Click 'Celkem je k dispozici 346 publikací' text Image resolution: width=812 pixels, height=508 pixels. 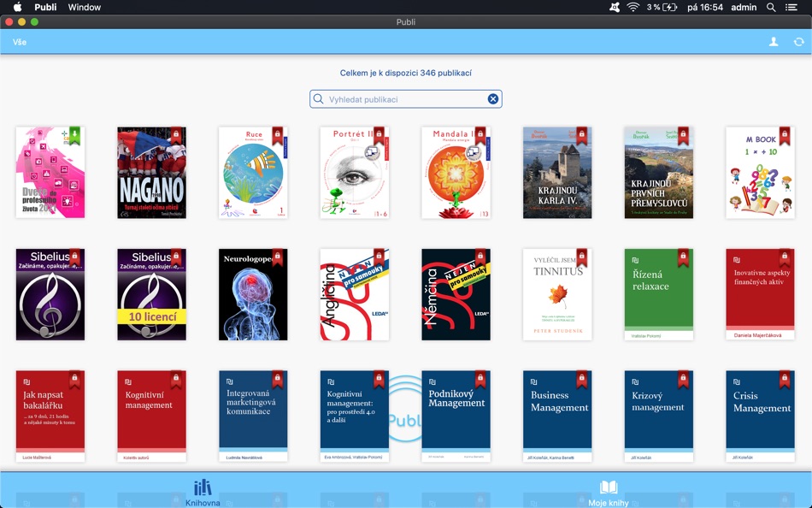click(405, 73)
